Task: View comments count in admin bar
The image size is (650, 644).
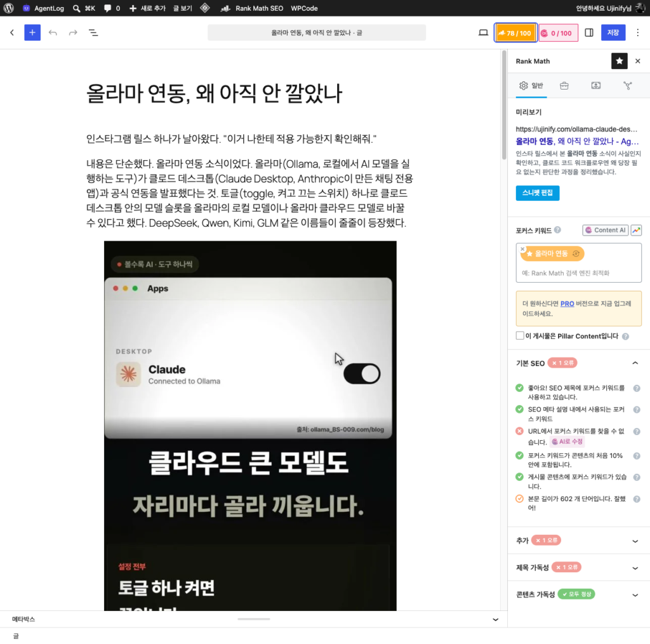Action: tap(112, 8)
